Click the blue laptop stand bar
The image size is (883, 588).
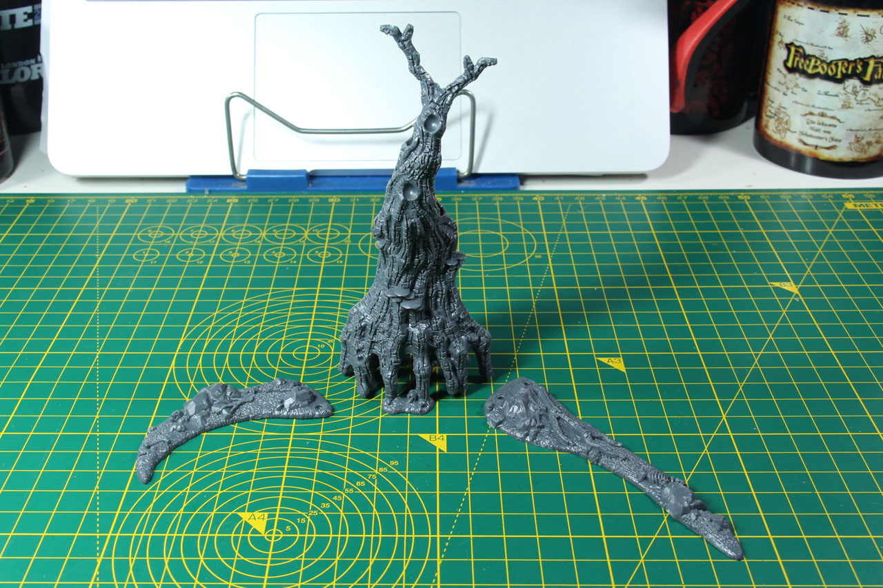[352, 182]
